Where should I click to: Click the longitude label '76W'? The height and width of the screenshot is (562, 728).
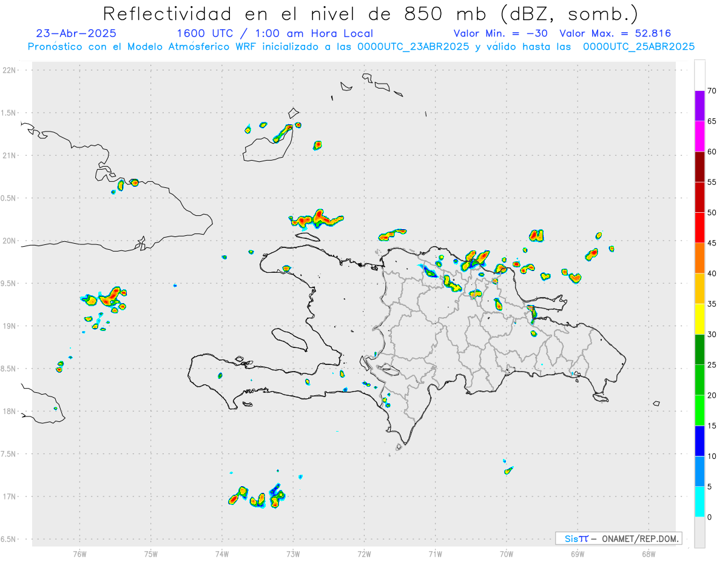(x=79, y=554)
